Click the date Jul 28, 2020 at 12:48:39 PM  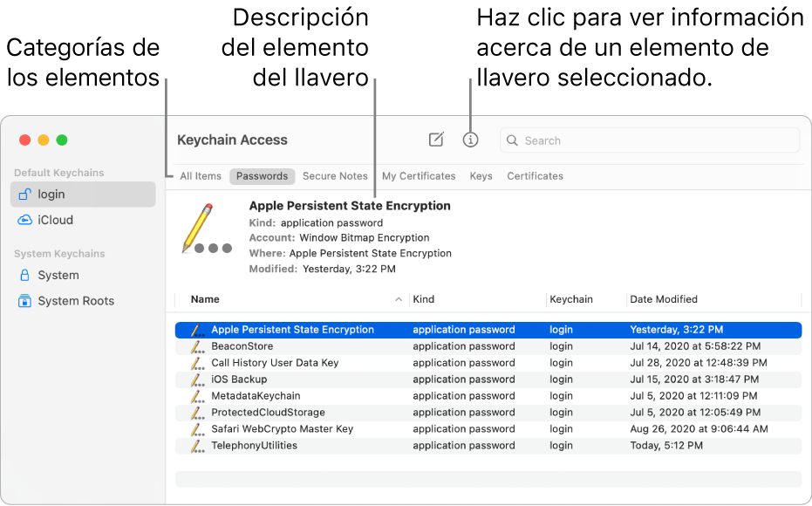pos(699,363)
